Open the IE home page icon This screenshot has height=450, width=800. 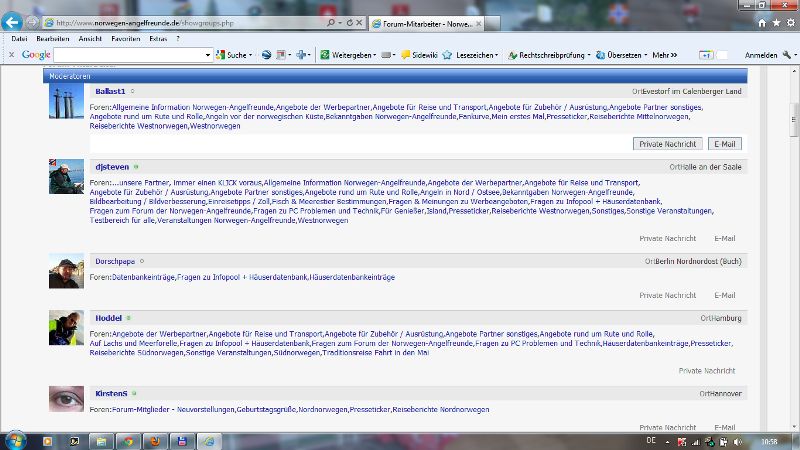pyautogui.click(x=763, y=22)
